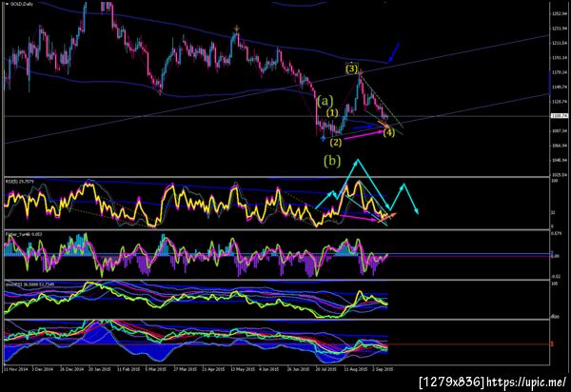This screenshot has height=392, width=571.
Task: Open the triangle menu beside GOLD,Daily
Action: (x=8, y=4)
